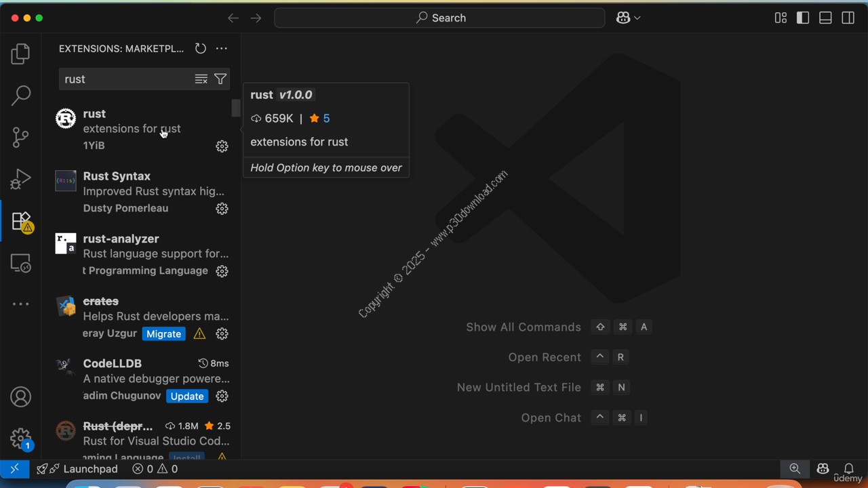Open Customize Layout in title bar
This screenshot has height=488, width=868.
coord(781,18)
